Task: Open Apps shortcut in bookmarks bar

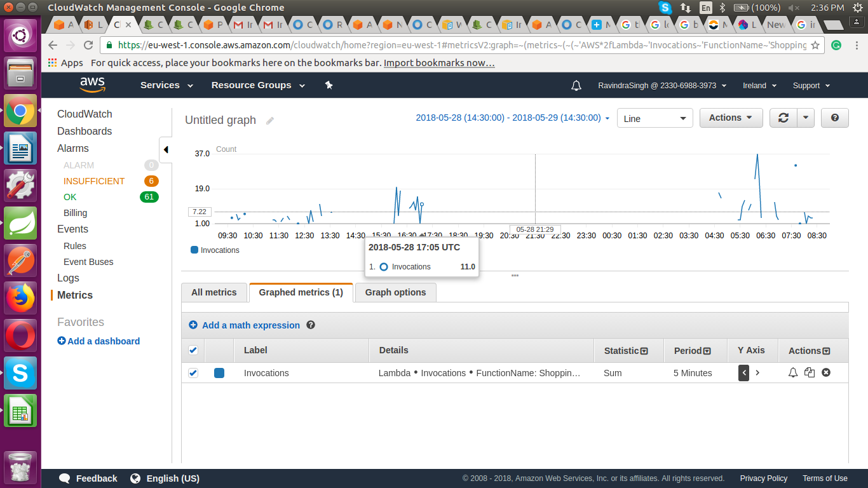Action: (x=65, y=63)
